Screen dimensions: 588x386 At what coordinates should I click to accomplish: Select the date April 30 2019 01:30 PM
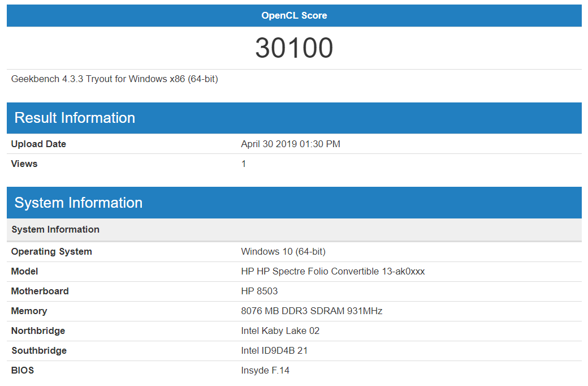[x=290, y=144]
